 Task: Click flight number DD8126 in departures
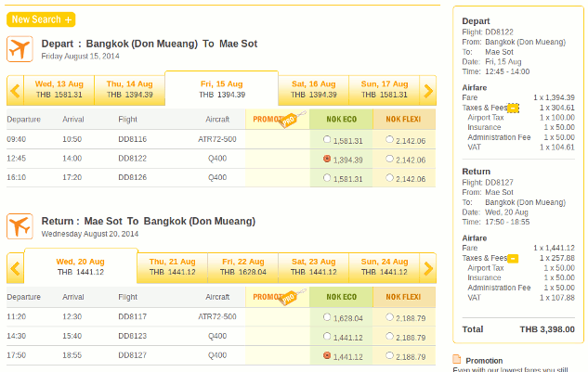[133, 177]
